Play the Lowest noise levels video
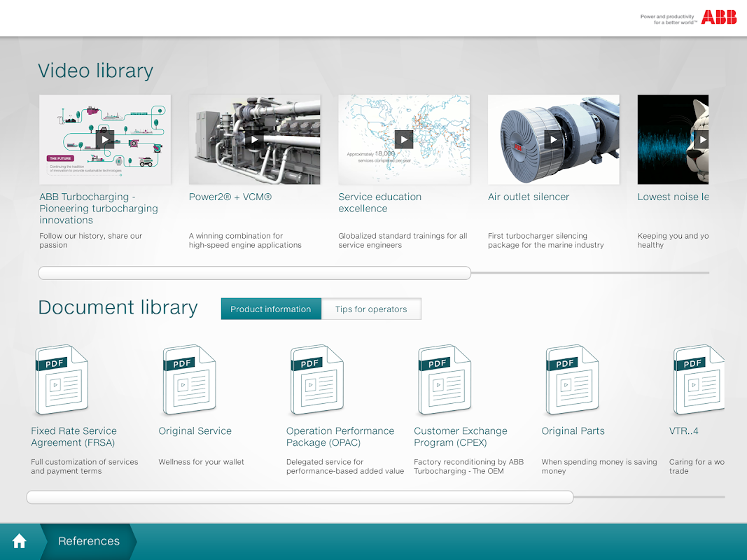 pos(701,139)
